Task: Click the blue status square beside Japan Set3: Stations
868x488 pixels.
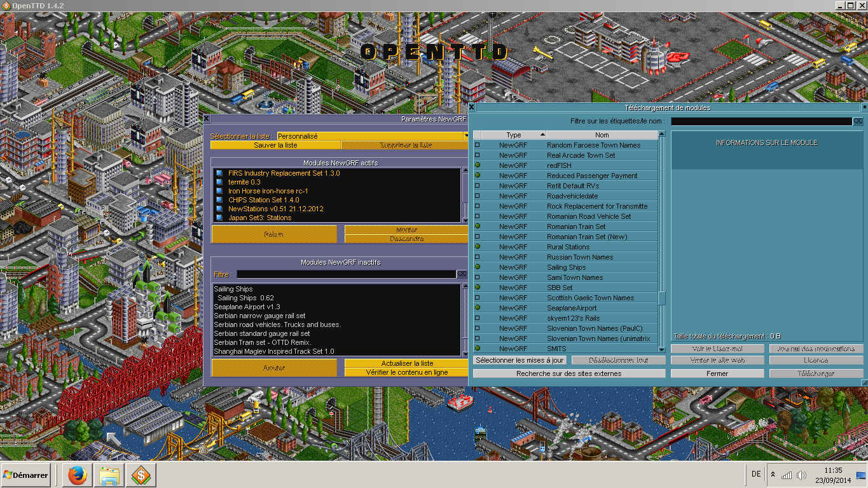Action: (219, 218)
